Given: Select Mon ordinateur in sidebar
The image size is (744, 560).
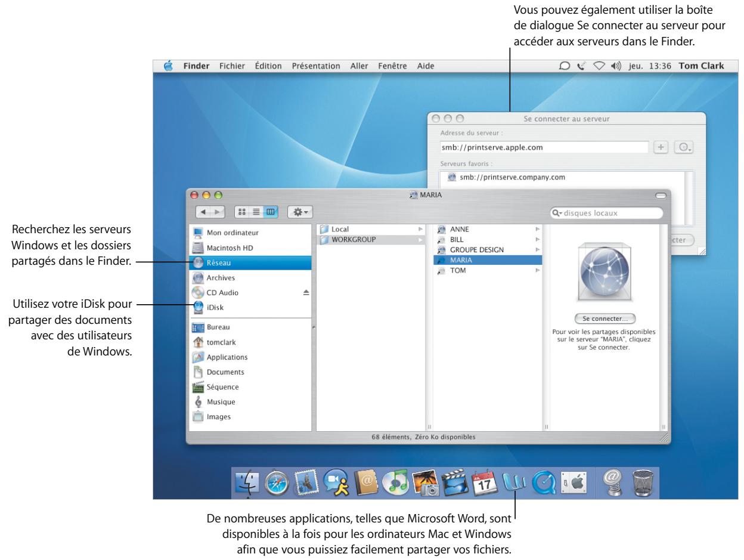Looking at the screenshot, I should click(x=250, y=233).
